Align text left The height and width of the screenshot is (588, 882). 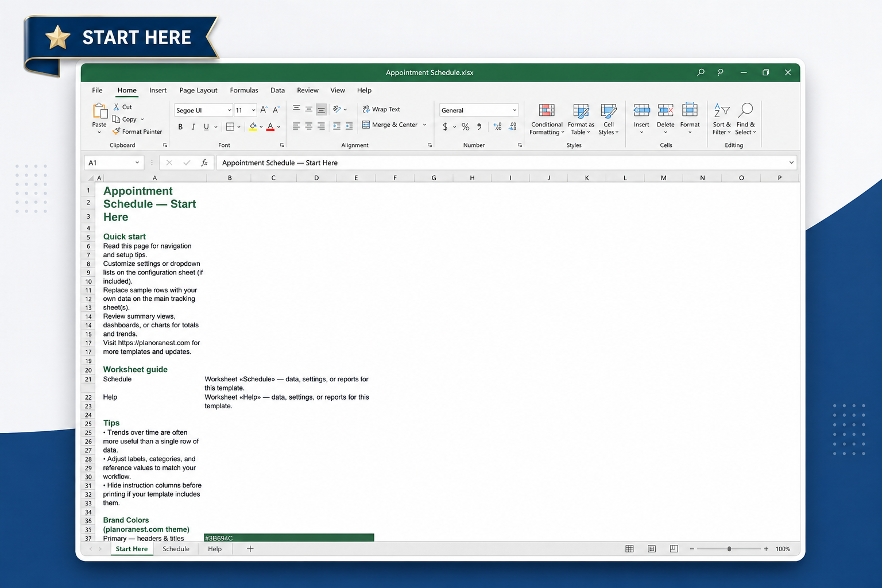pyautogui.click(x=296, y=126)
